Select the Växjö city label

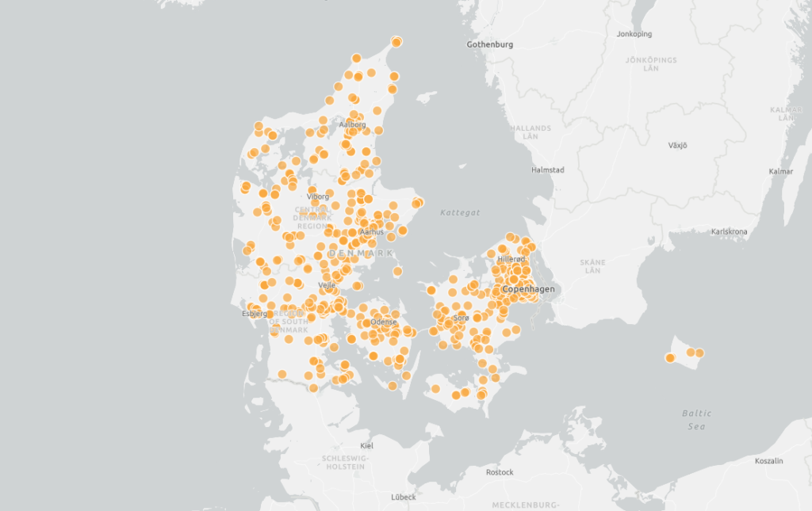677,145
